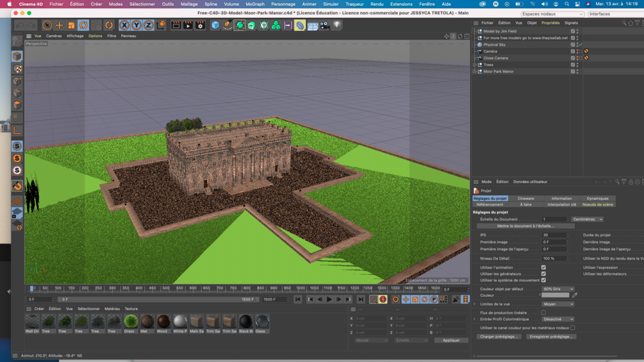The image size is (644, 362).
Task: Select the spline pen tool
Action: pos(227,26)
